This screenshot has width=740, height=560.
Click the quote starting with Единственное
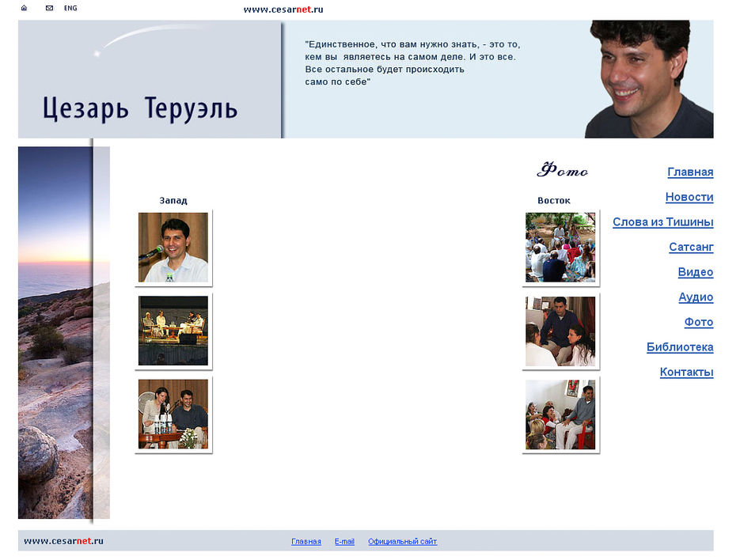412,62
